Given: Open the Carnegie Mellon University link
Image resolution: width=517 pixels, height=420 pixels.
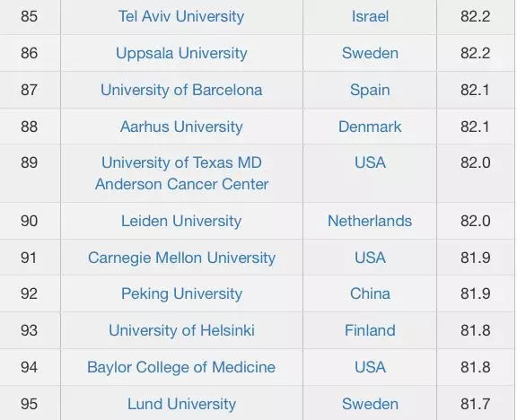Looking at the screenshot, I should (x=181, y=258).
